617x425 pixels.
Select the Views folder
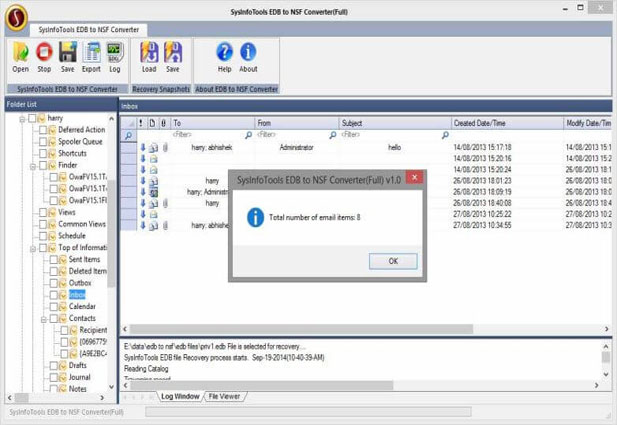67,212
